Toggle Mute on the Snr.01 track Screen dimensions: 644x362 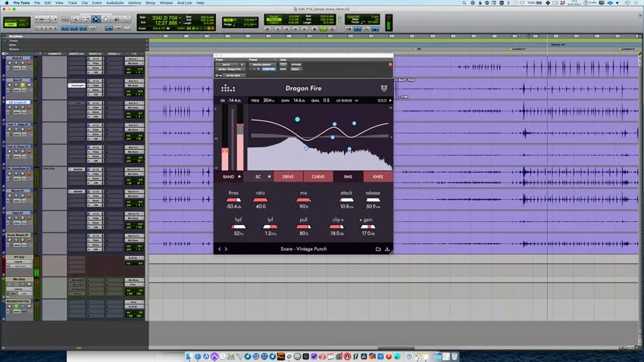(29, 86)
